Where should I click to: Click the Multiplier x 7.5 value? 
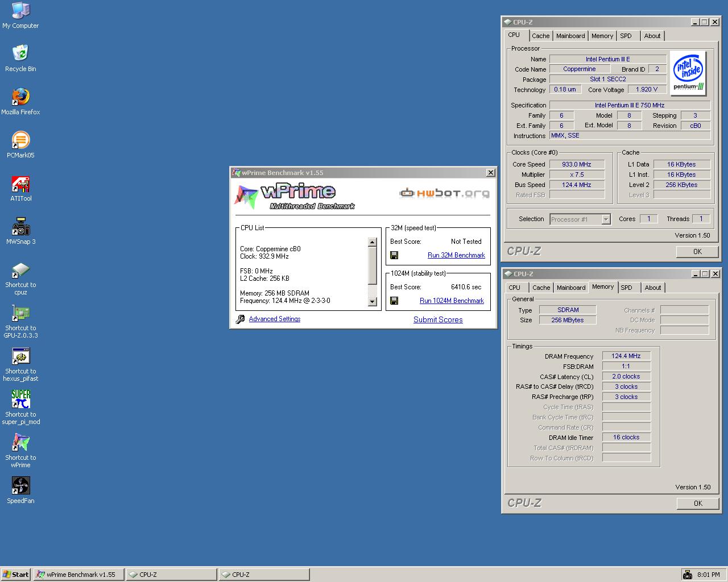[x=577, y=174]
